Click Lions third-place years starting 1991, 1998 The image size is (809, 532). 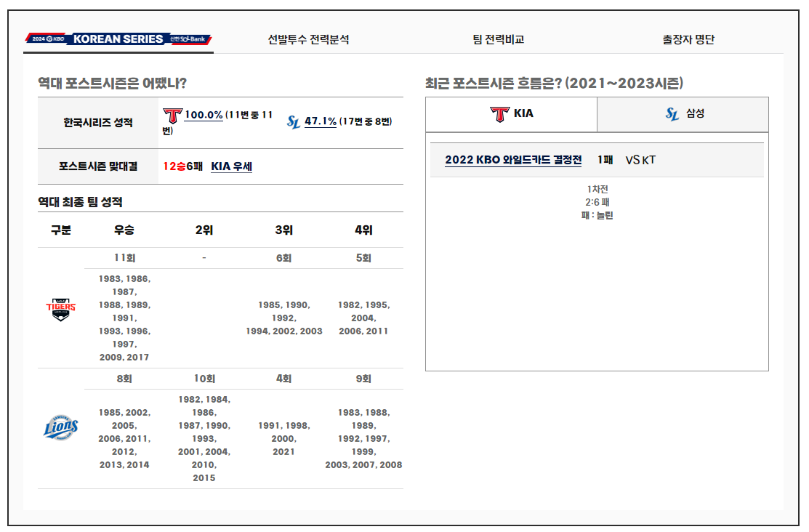coord(283,438)
